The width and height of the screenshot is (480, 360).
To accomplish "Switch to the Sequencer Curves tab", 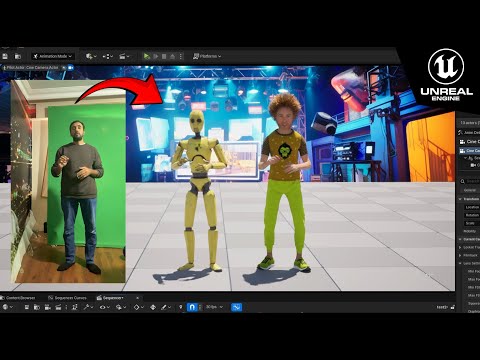I will click(68, 298).
